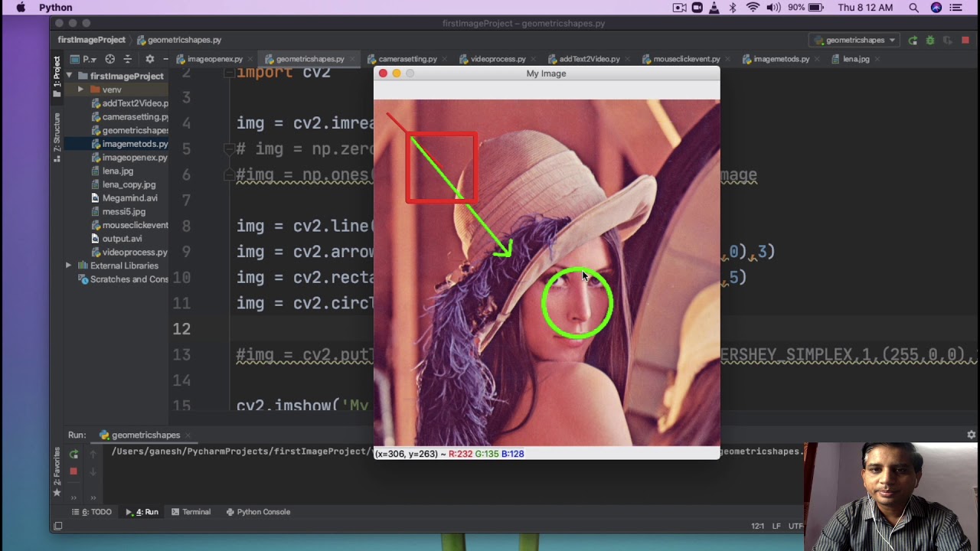
Task: Rerun geometricshapes from the main toolbar
Action: [913, 40]
